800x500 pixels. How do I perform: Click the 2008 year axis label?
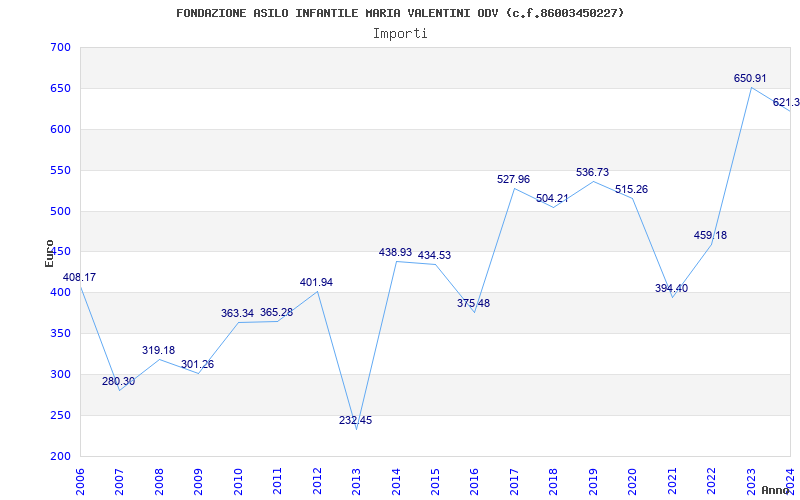click(x=159, y=481)
